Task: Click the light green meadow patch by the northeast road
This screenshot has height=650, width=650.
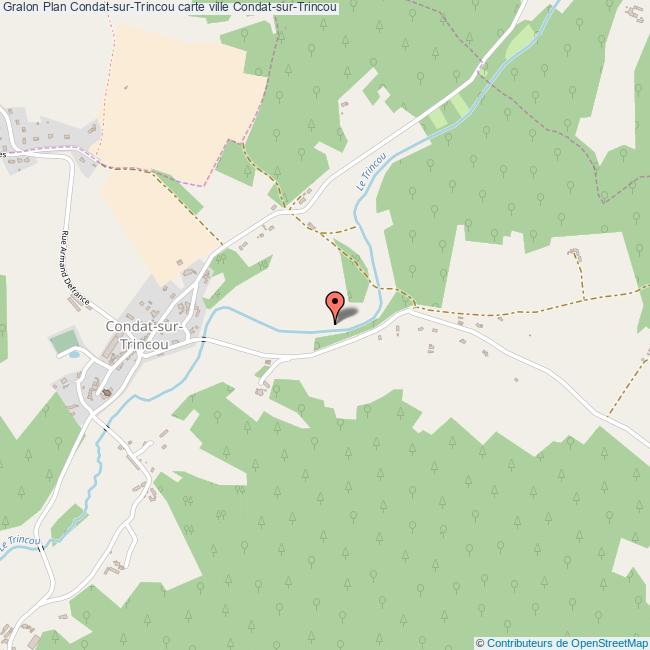Action: click(519, 41)
